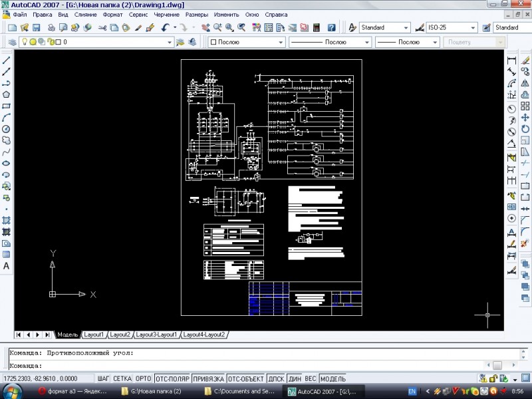Select the Spline tool
This screenshot has height=399, width=532.
[x=6, y=152]
